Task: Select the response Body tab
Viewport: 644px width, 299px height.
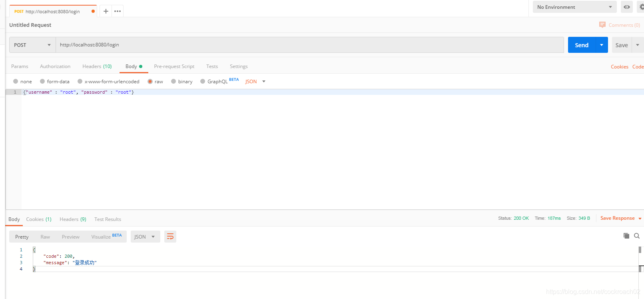Action: coord(14,219)
